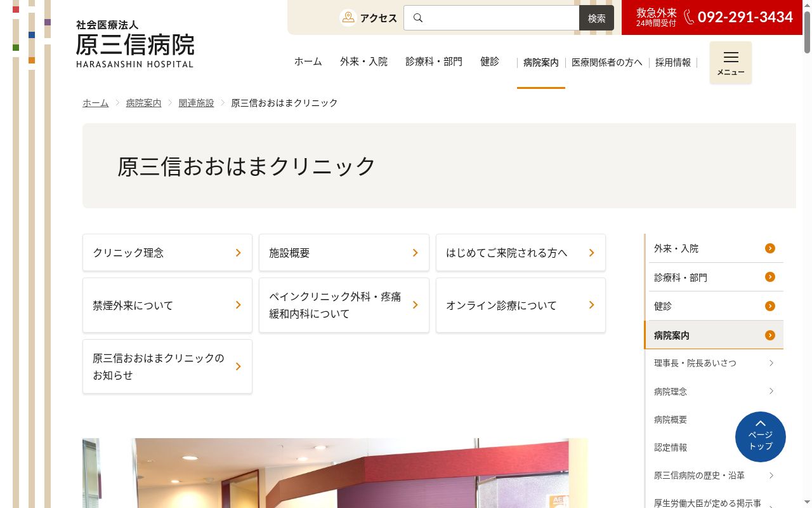This screenshot has width=812, height=508.
Task: Click the 病院案内 breadcrumb link
Action: 143,103
